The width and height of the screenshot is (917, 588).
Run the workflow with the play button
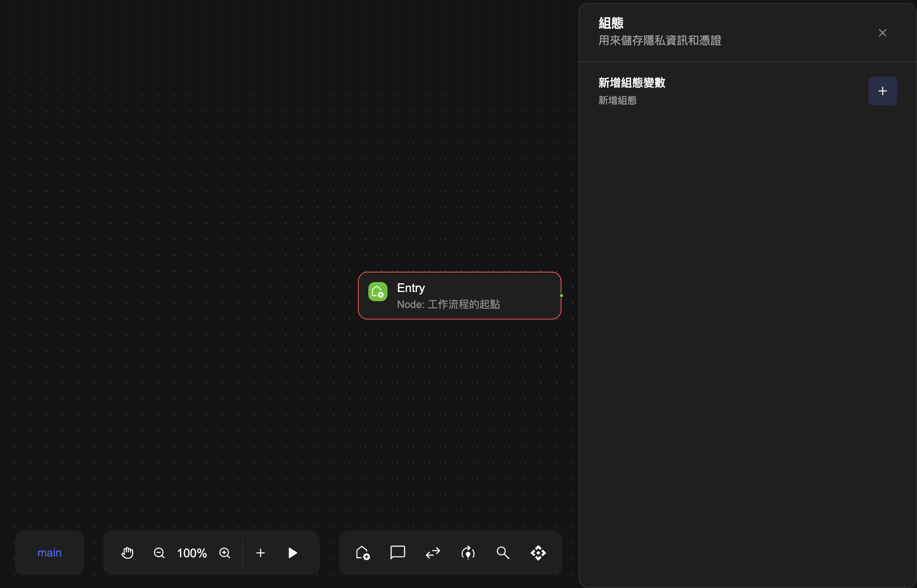pyautogui.click(x=292, y=553)
